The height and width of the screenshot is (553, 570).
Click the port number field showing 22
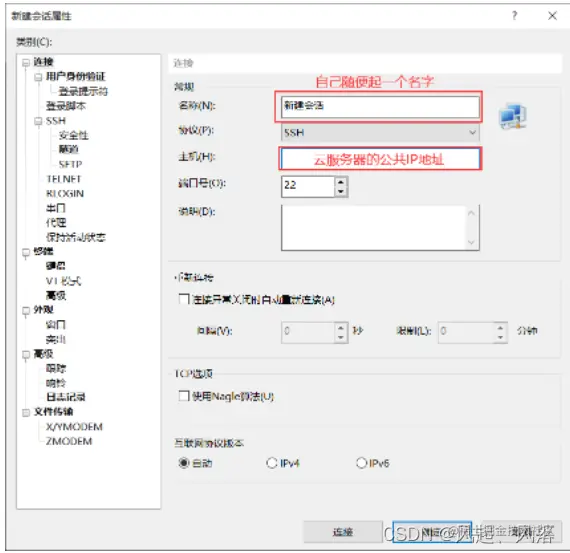[308, 187]
